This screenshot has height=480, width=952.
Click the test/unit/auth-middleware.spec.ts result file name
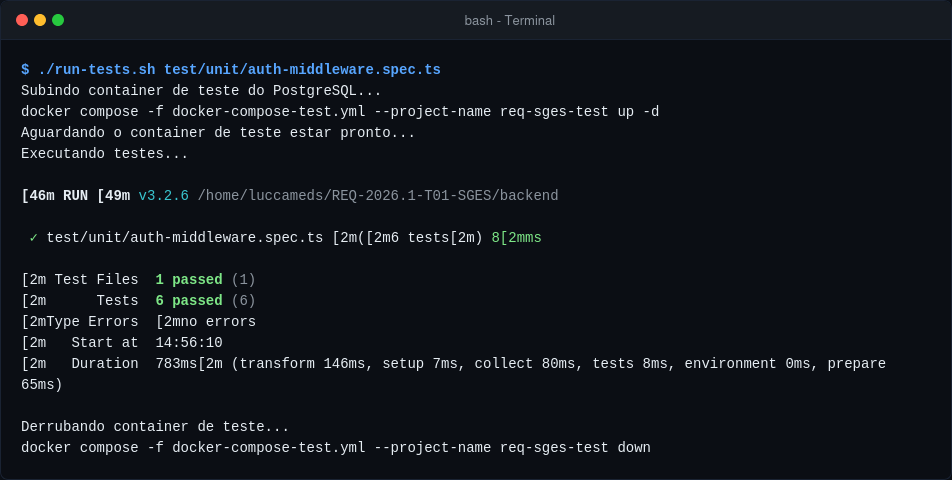pos(185,238)
